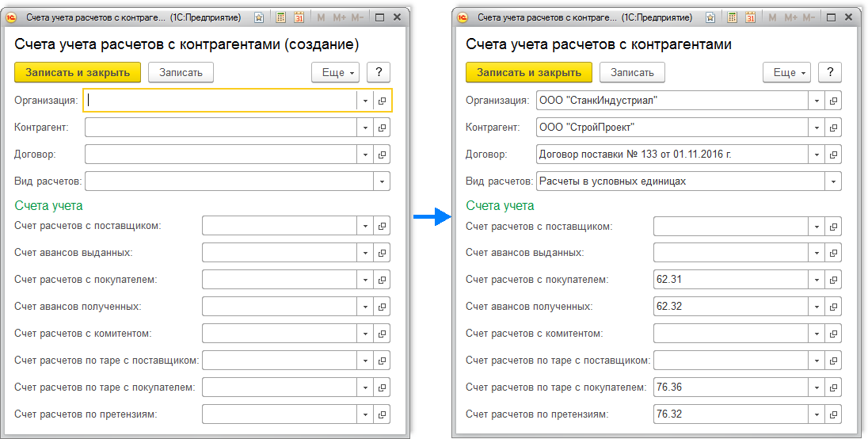Screen dimensions: 868x439
Task: Click the empty Договор field in the creation form
Action: tap(220, 155)
